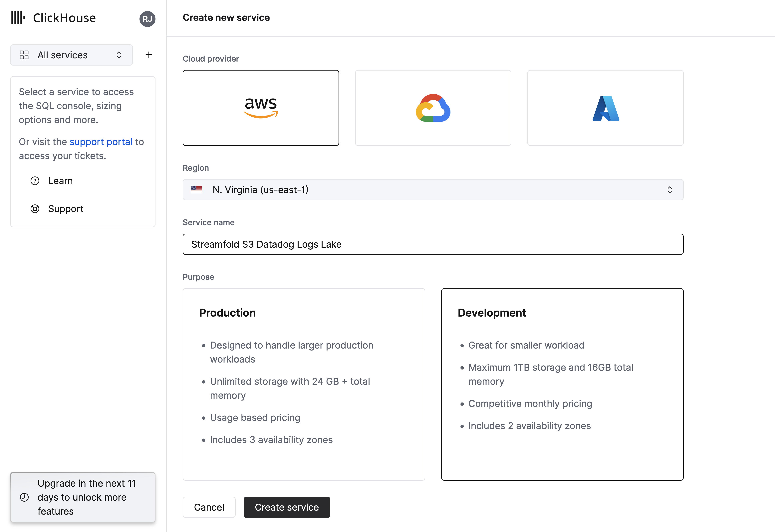Click the Learn question mark icon
Viewport: 775px width, 532px height.
click(x=35, y=181)
